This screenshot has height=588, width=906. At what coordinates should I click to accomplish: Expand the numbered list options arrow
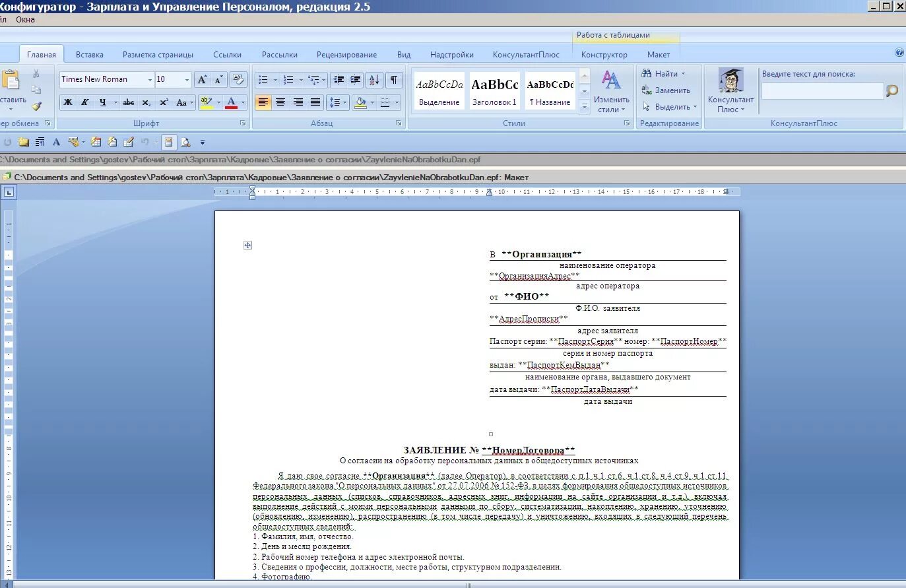coord(300,80)
